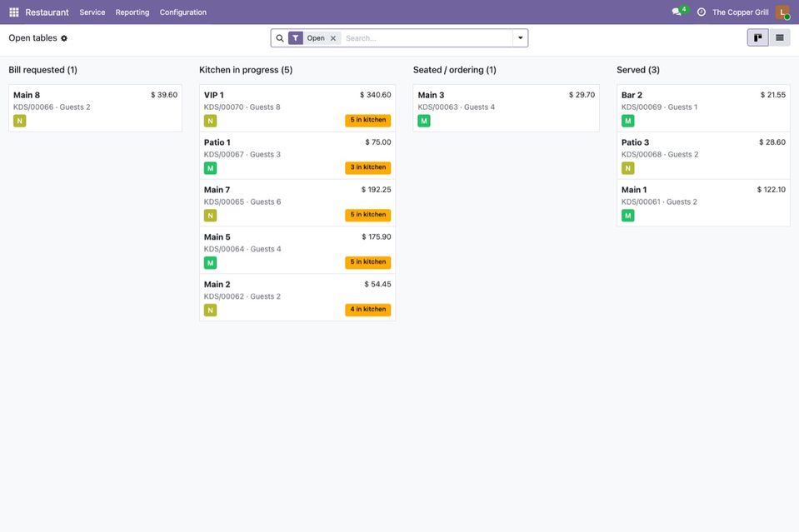Click the Served column header
The width and height of the screenshot is (799, 532).
click(638, 70)
